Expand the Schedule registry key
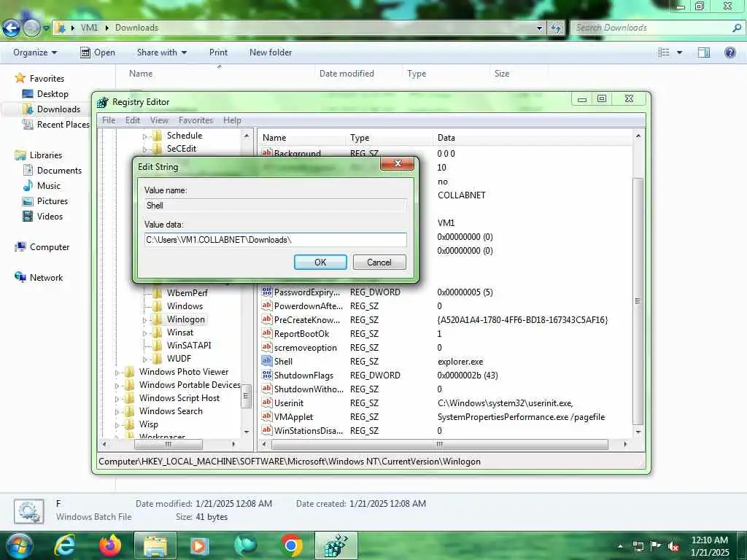 (145, 136)
